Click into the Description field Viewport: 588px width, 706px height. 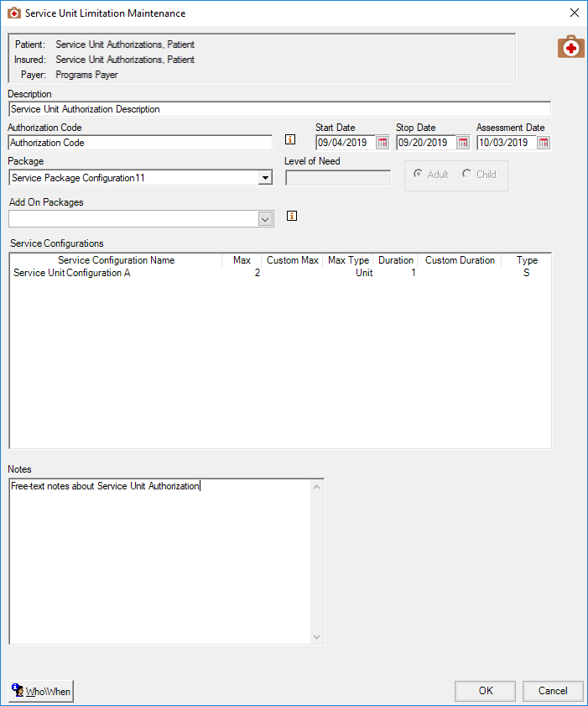279,109
